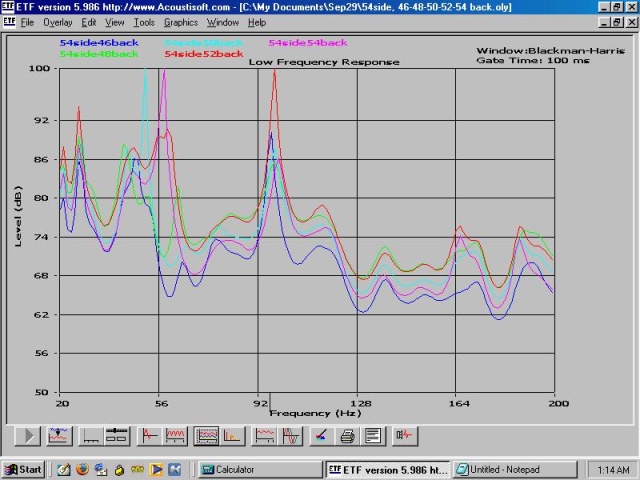The width and height of the screenshot is (640, 480).
Task: Click the green 54side48back legend label
Action: 99,54
